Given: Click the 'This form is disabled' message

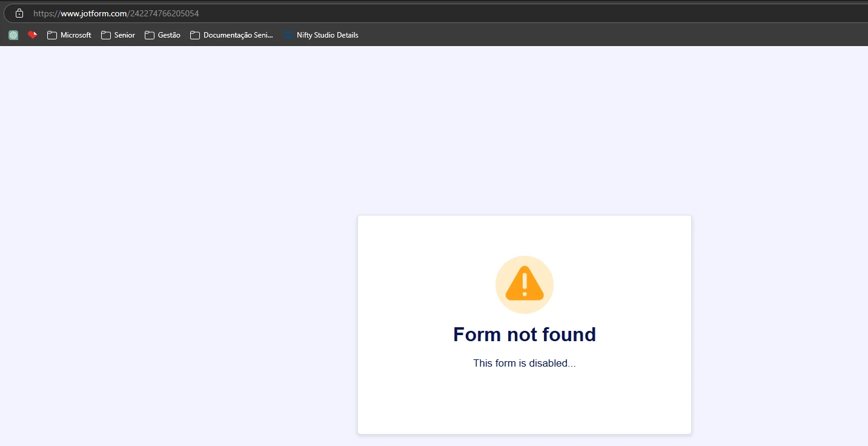Looking at the screenshot, I should click(x=525, y=363).
